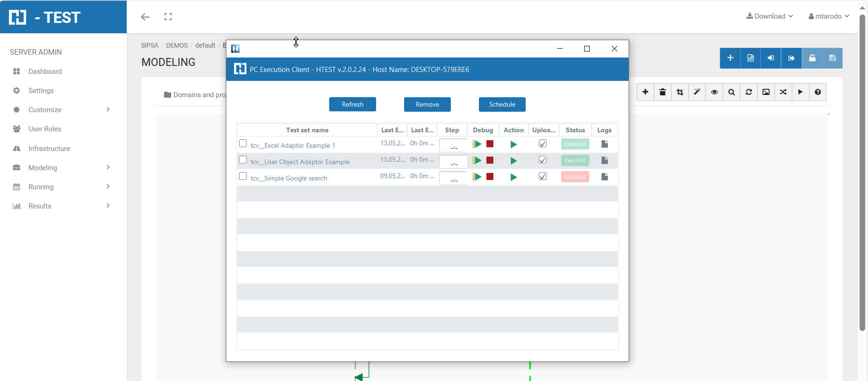Open the help question mark icon

coord(817,92)
